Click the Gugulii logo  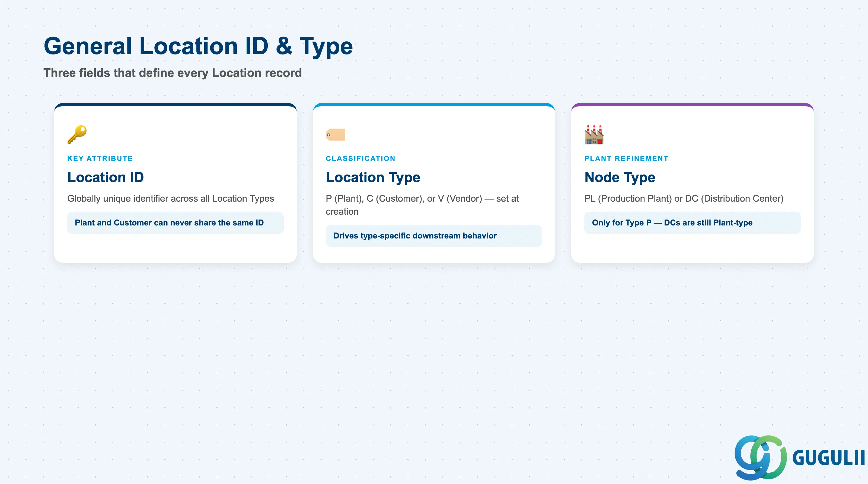click(799, 457)
